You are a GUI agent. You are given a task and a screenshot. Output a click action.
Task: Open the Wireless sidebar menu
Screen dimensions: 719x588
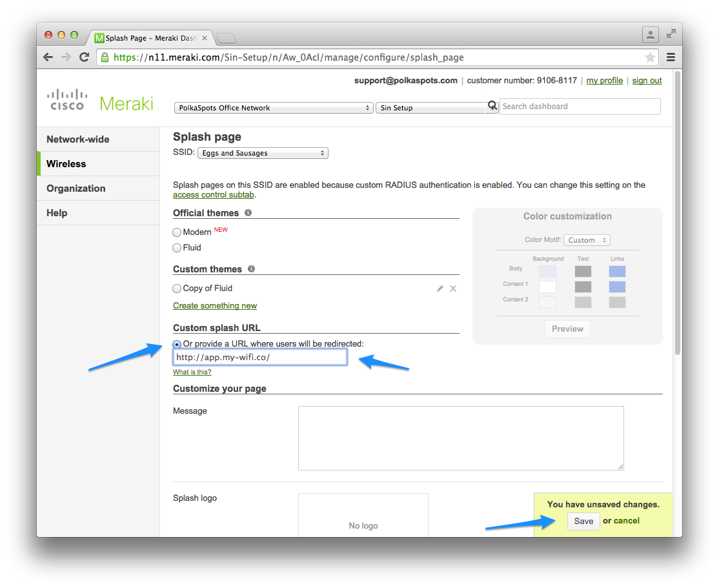coord(98,164)
